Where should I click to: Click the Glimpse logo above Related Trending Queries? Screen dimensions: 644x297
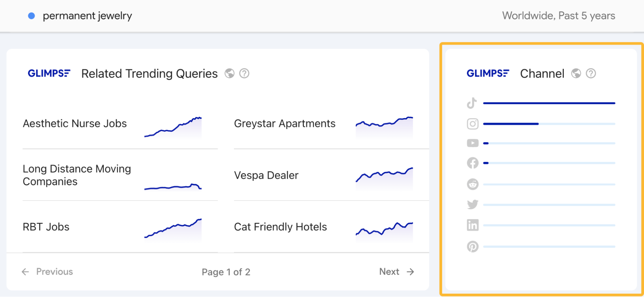click(49, 73)
